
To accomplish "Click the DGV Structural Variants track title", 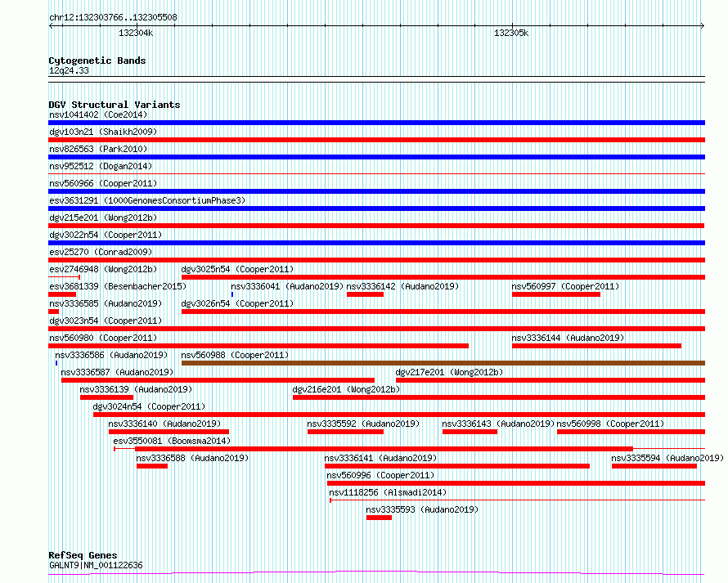I will [x=115, y=105].
